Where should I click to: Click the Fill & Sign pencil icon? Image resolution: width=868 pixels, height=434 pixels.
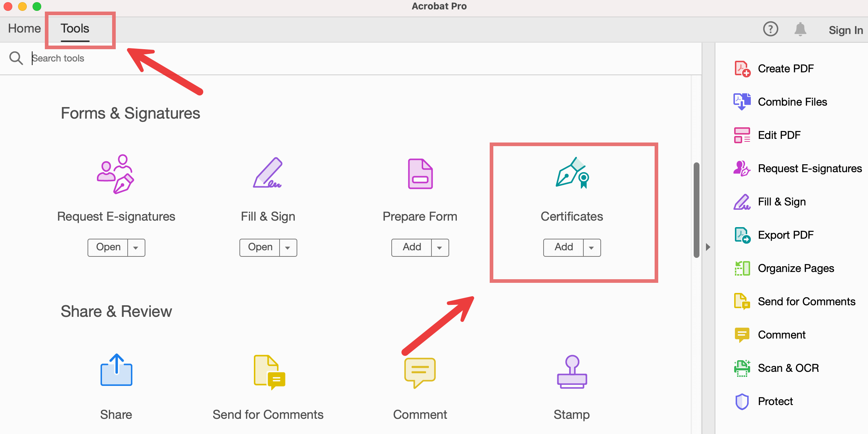(x=268, y=174)
